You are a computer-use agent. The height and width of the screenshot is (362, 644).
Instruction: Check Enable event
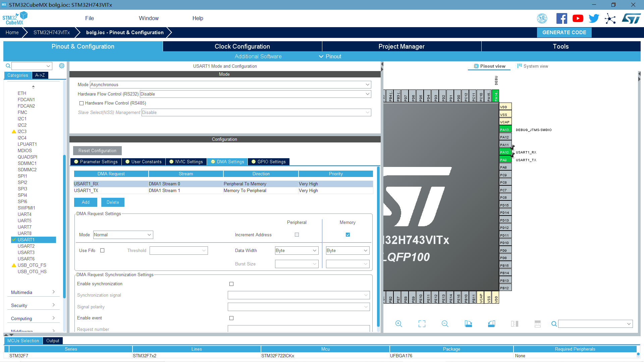click(x=231, y=318)
